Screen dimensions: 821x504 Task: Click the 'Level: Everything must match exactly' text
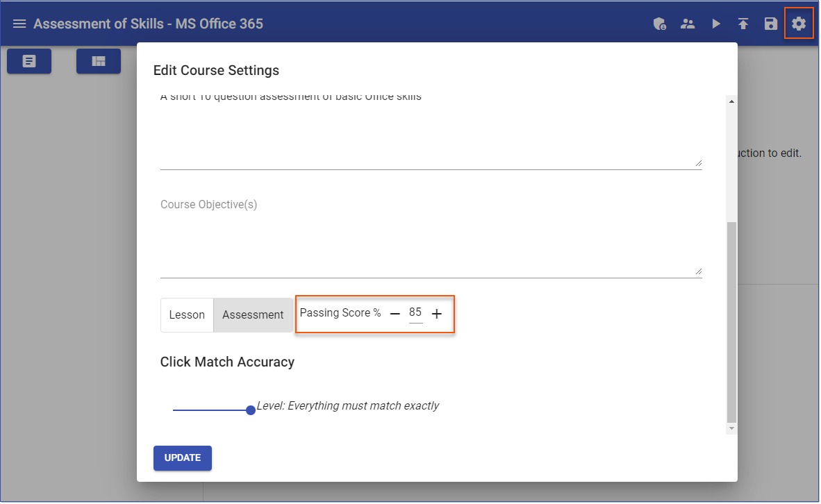[348, 406]
